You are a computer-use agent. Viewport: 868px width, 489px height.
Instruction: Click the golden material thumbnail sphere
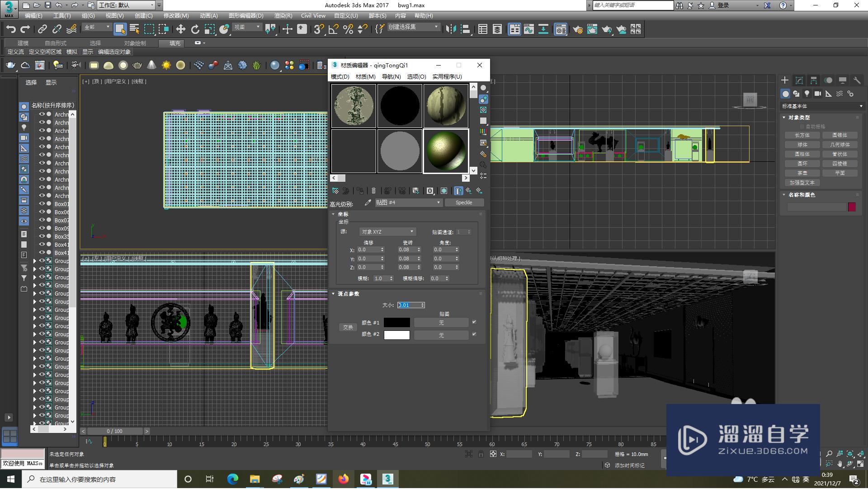point(446,150)
